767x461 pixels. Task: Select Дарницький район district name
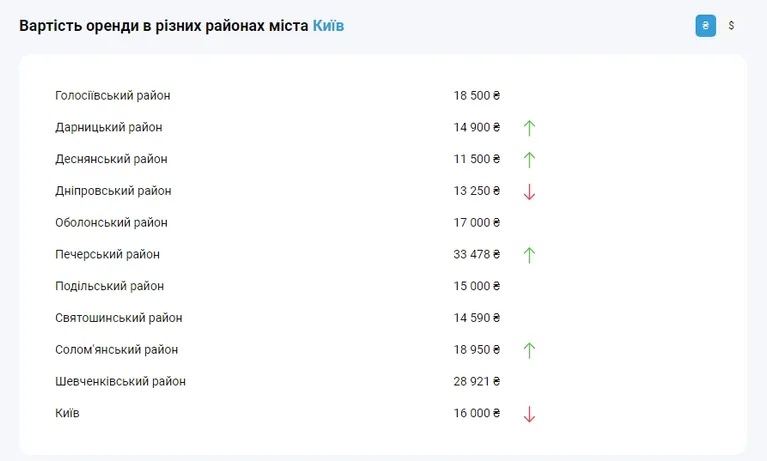[x=109, y=127]
